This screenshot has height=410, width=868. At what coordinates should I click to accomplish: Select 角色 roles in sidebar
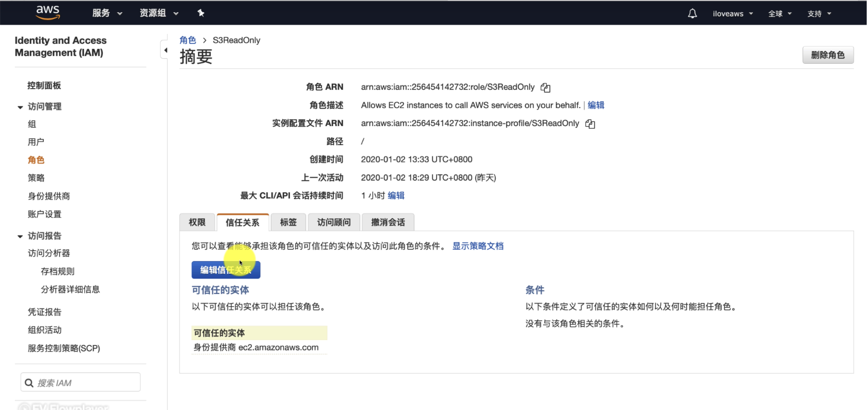point(36,160)
